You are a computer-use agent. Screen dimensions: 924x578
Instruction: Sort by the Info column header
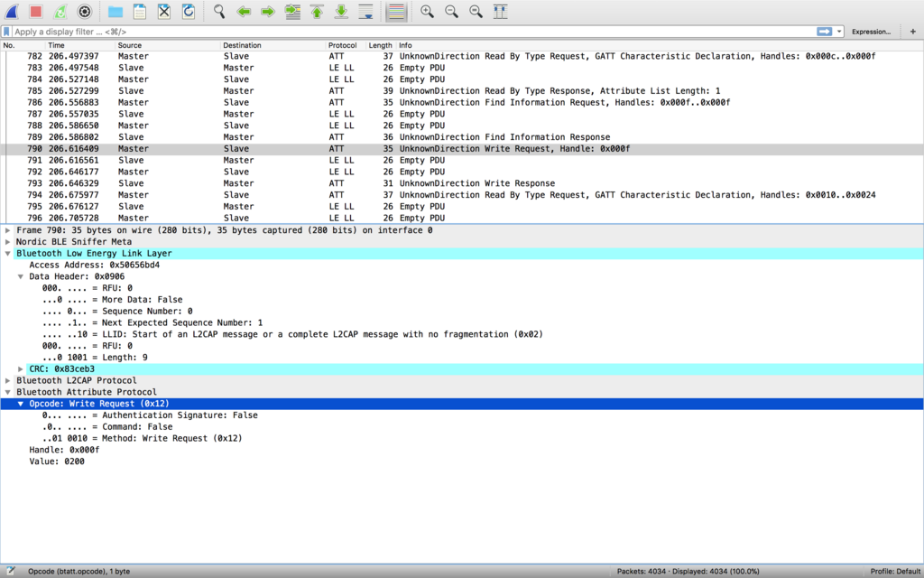click(660, 45)
